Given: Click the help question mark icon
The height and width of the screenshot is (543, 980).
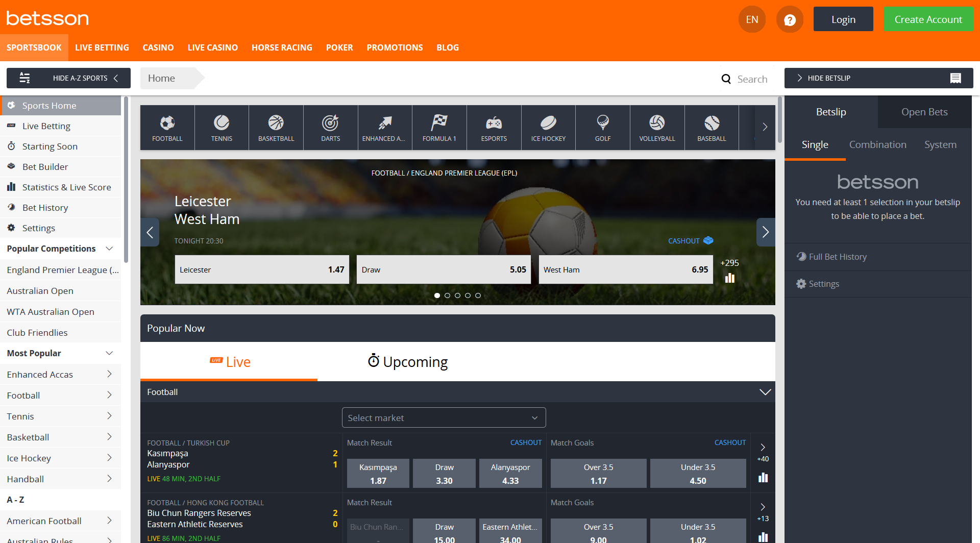Looking at the screenshot, I should (x=790, y=19).
